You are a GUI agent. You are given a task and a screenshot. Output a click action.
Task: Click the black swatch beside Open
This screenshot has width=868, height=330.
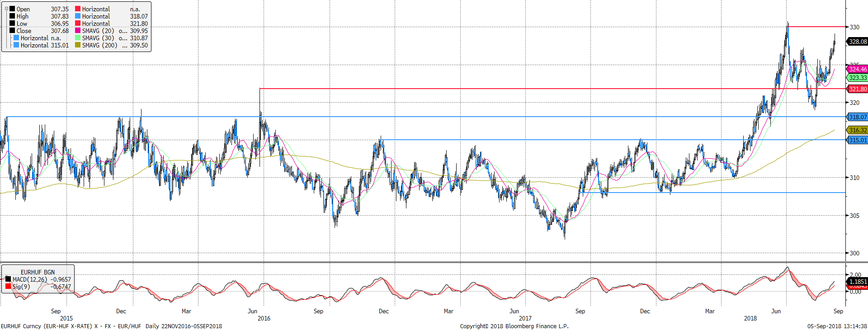[12, 9]
